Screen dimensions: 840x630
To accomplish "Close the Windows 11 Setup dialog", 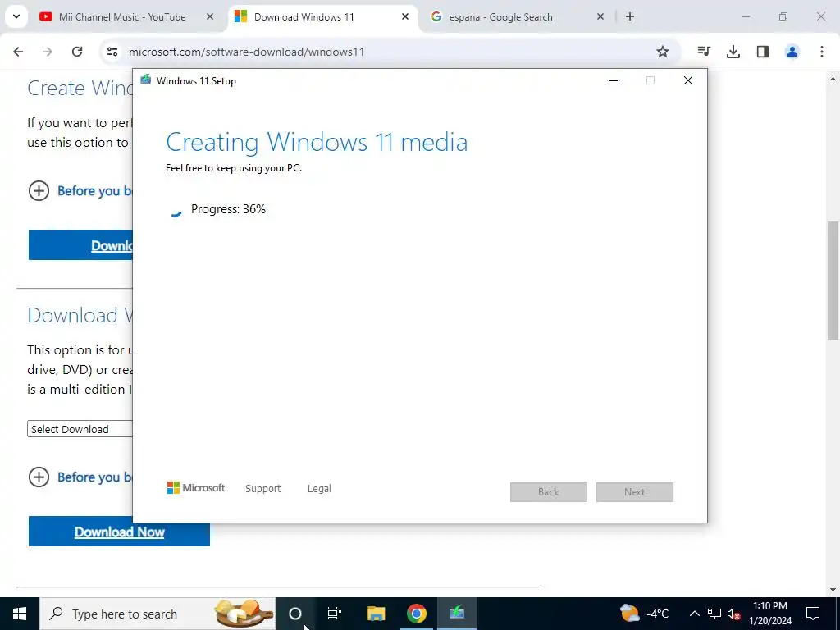I will tap(688, 81).
